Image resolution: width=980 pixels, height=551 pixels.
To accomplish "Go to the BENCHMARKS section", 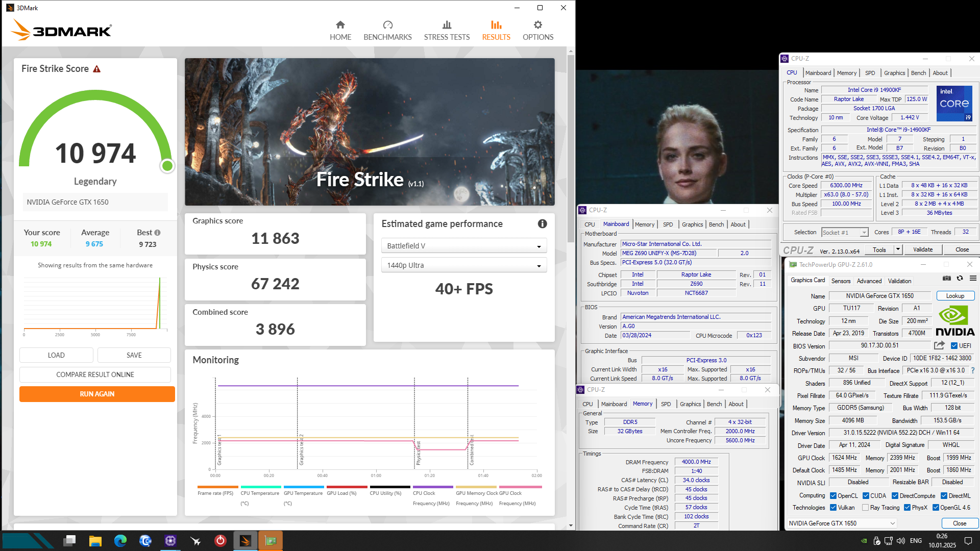I will pos(387,31).
